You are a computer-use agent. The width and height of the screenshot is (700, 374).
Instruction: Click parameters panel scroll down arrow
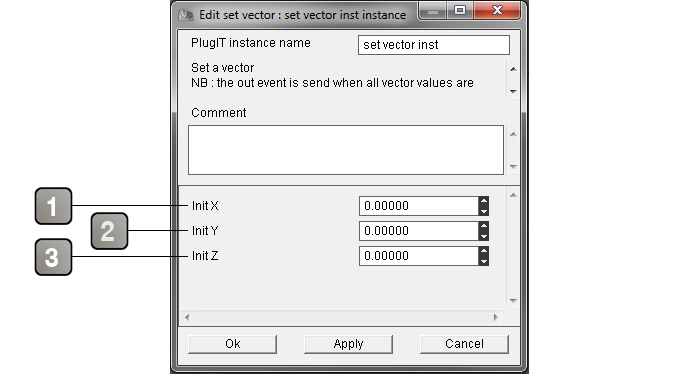[x=513, y=301]
